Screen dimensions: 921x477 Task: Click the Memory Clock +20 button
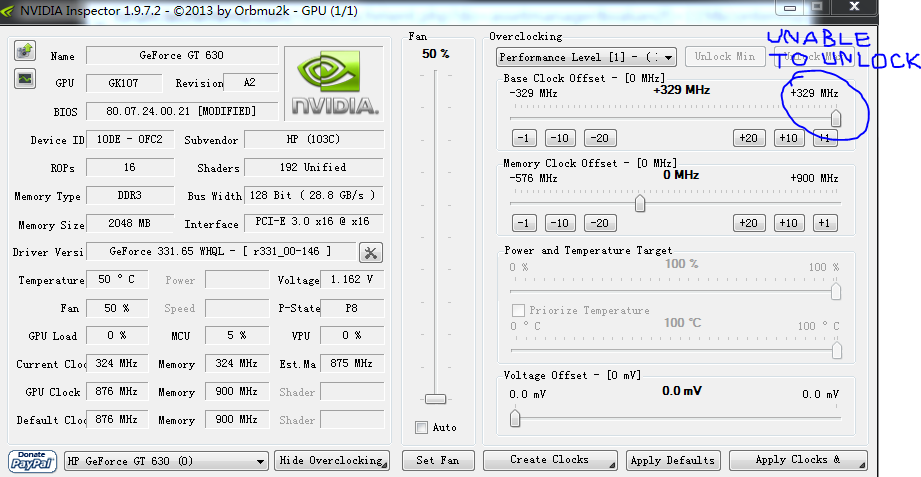[x=748, y=223]
